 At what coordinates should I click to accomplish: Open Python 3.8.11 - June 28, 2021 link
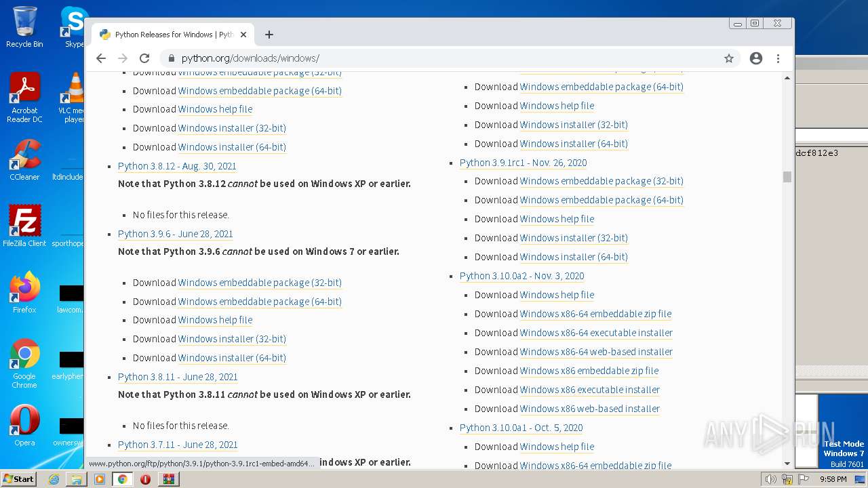(x=178, y=377)
